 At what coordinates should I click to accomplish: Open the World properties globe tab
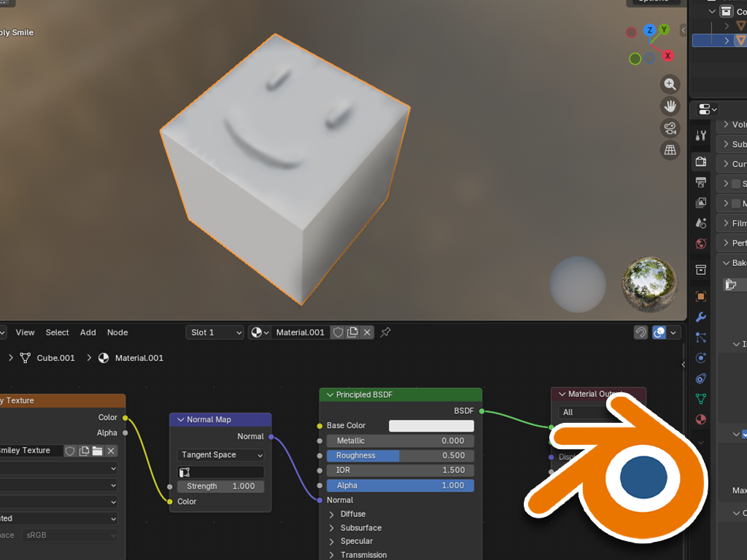pyautogui.click(x=701, y=244)
